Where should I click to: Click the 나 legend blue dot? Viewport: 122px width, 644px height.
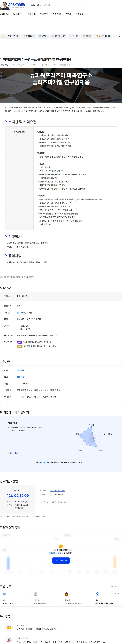(16, 453)
